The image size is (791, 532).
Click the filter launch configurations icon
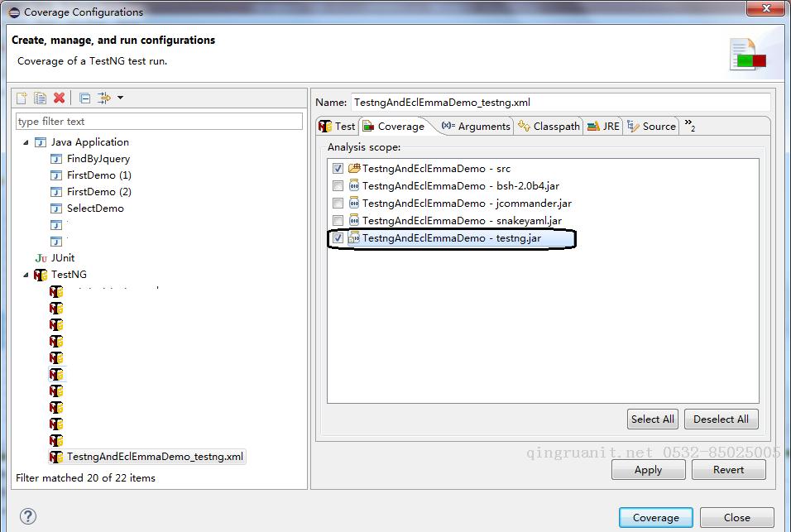tap(104, 98)
